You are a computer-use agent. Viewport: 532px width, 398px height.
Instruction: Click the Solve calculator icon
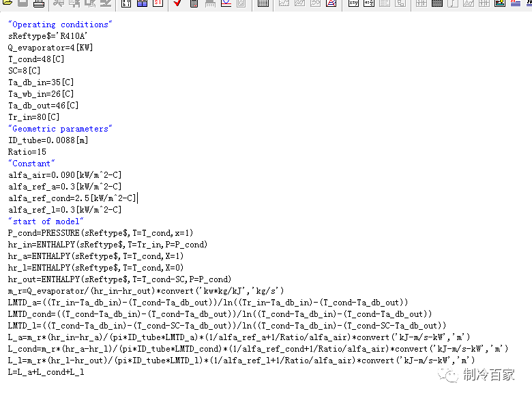pos(194,3)
